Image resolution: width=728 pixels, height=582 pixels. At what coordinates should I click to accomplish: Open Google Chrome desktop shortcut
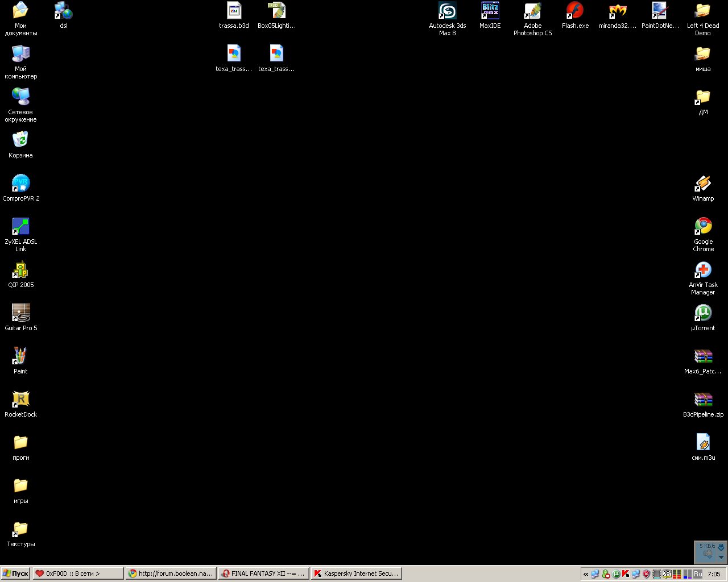tap(703, 227)
